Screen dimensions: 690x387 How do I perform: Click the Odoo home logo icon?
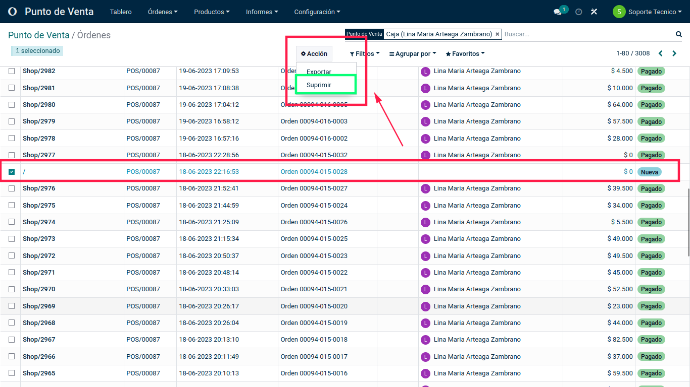tap(12, 11)
